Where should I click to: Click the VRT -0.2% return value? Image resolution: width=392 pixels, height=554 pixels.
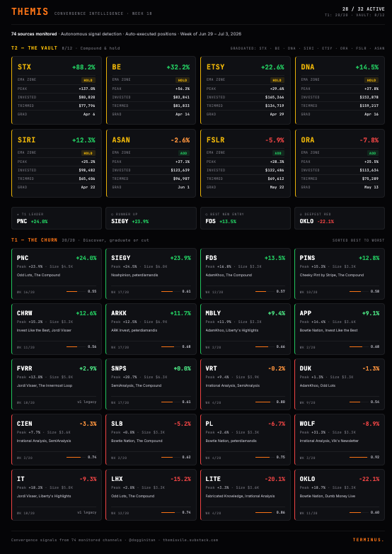[277, 368]
